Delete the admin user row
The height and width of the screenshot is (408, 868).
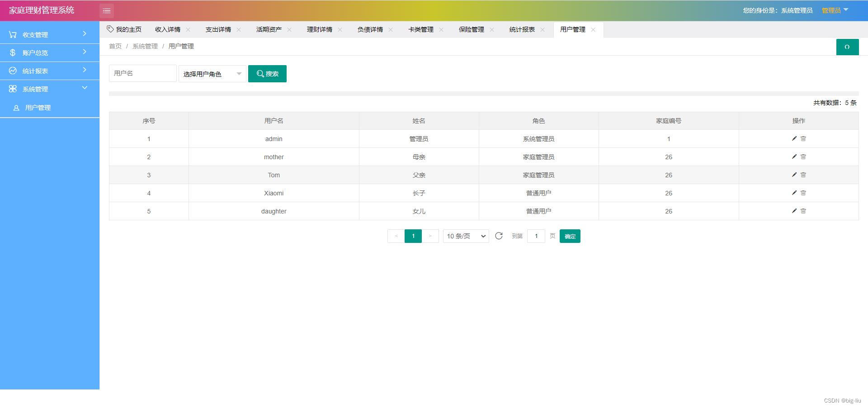click(x=803, y=138)
